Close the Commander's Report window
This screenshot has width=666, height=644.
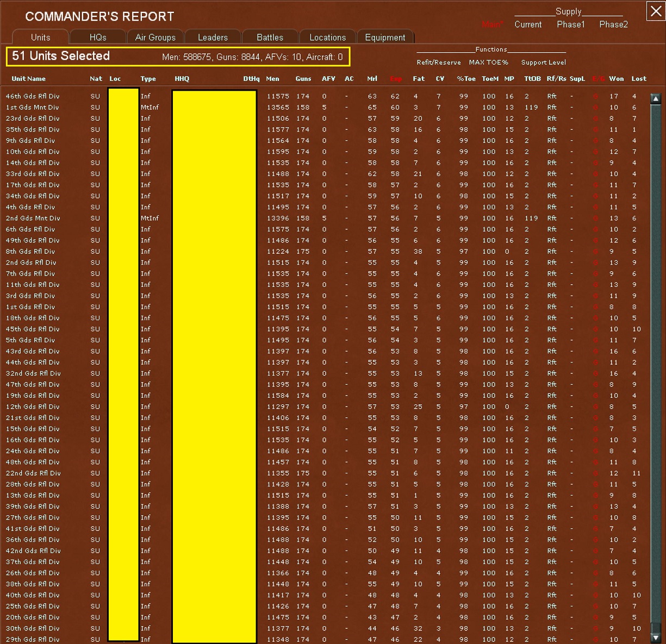(x=655, y=11)
